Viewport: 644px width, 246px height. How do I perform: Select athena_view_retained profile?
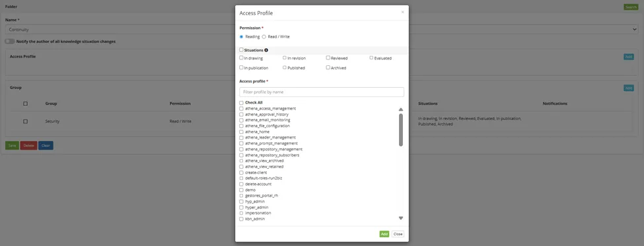coord(242,166)
